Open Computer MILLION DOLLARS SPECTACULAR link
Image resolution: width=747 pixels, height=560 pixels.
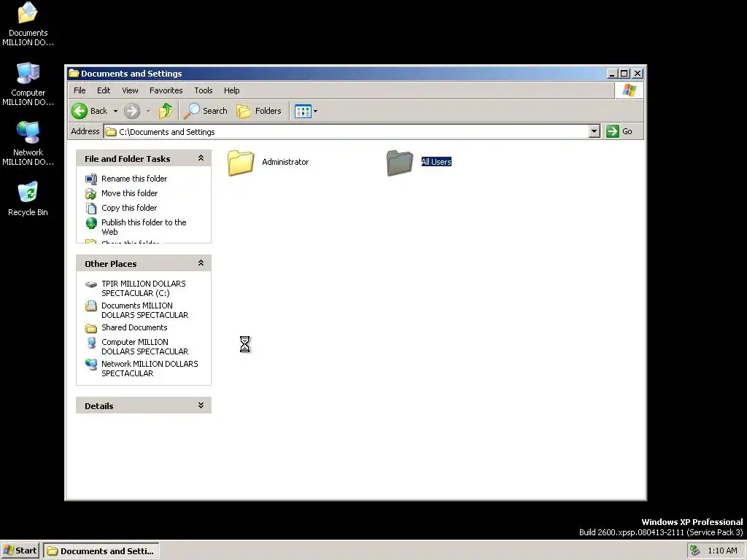click(x=145, y=346)
